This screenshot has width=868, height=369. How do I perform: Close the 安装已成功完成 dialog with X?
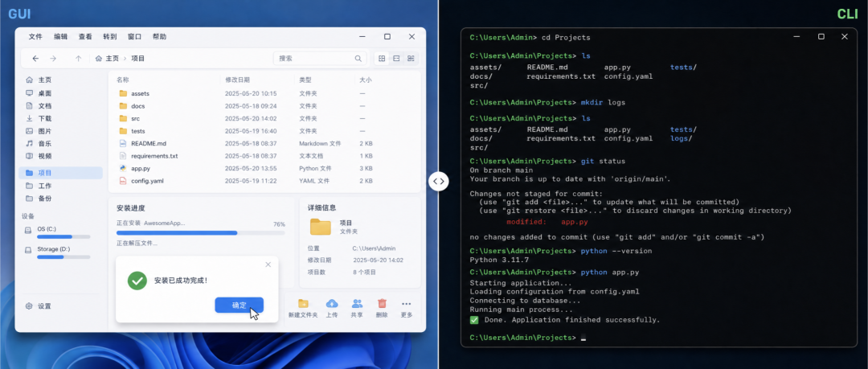268,264
